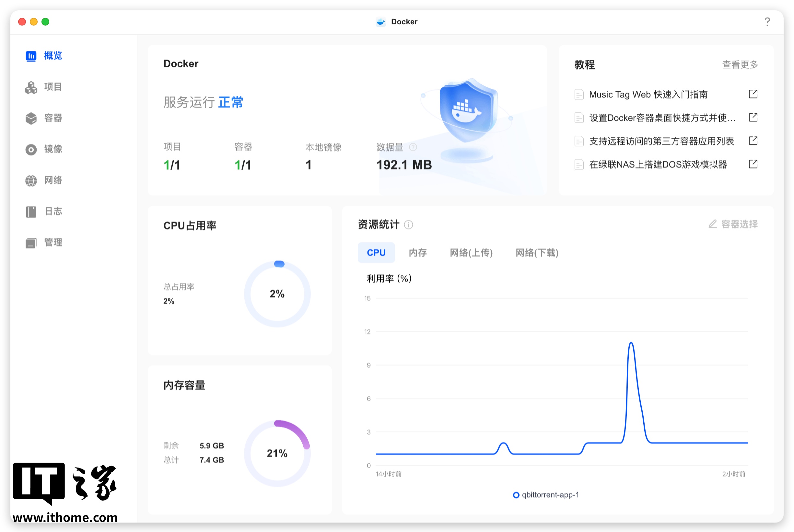Click the pencil icon beside 容器选择

pyautogui.click(x=713, y=224)
